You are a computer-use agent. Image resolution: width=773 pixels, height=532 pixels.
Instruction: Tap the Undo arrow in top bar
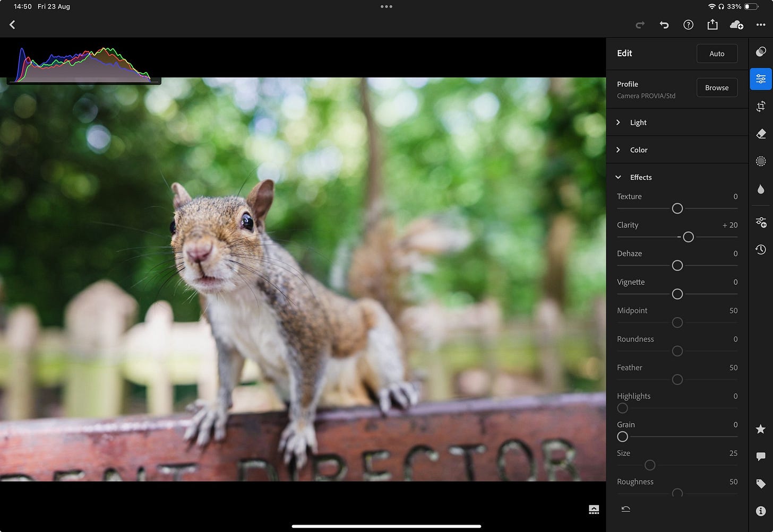point(664,25)
